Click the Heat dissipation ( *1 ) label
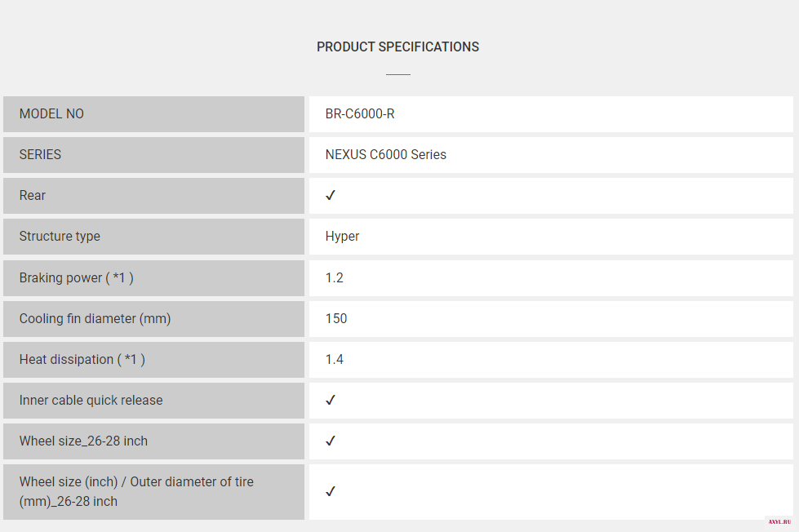 pos(82,359)
